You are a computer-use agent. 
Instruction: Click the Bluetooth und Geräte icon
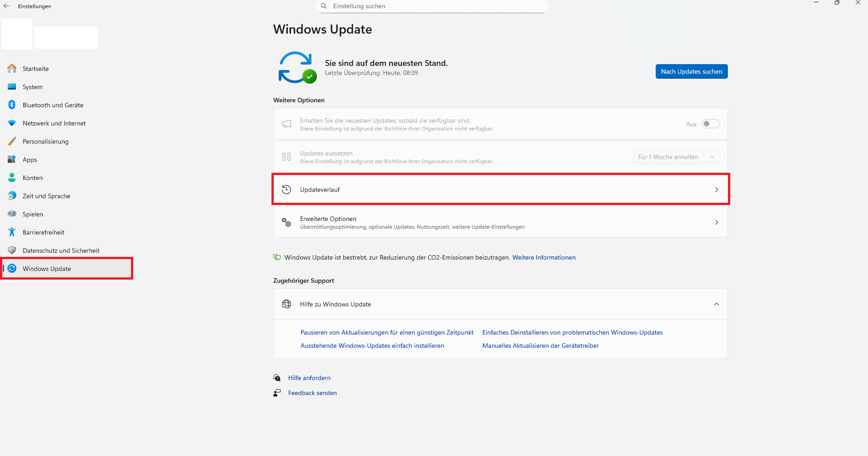pos(12,105)
